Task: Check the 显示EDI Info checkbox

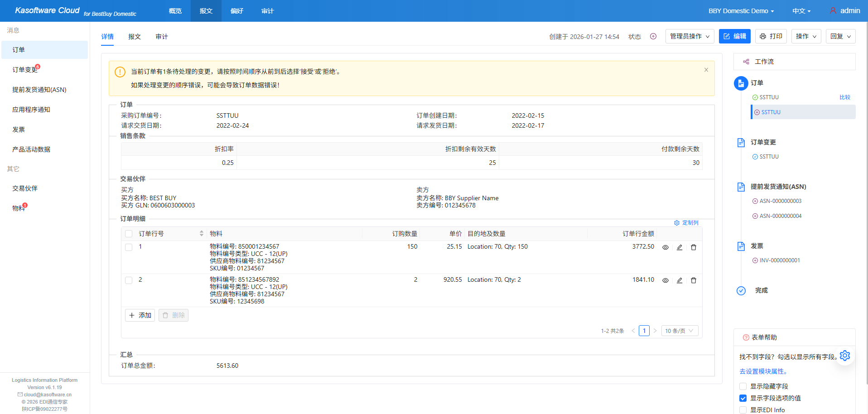Action: coord(743,410)
